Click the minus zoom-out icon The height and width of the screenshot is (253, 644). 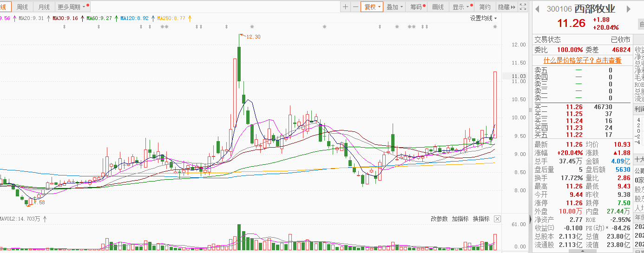coord(355,7)
